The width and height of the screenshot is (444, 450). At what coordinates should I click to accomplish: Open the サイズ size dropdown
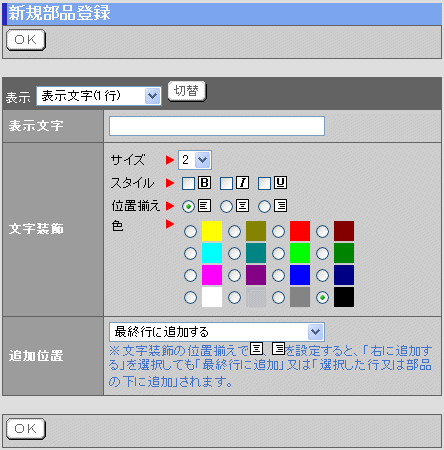coord(195,160)
